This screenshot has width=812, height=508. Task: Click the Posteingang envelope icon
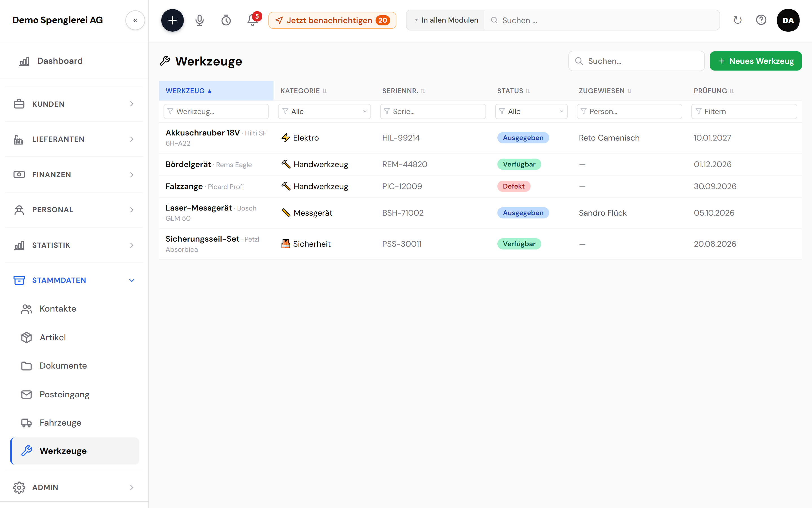(27, 394)
